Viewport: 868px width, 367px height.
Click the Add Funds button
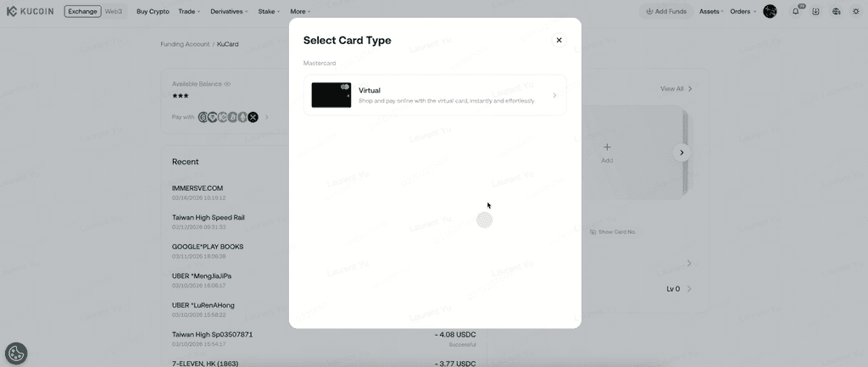click(666, 11)
